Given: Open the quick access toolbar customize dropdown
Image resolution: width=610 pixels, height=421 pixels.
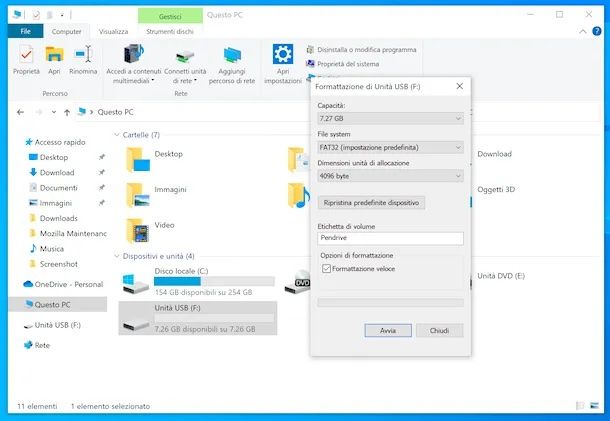Looking at the screenshot, I should (62, 15).
